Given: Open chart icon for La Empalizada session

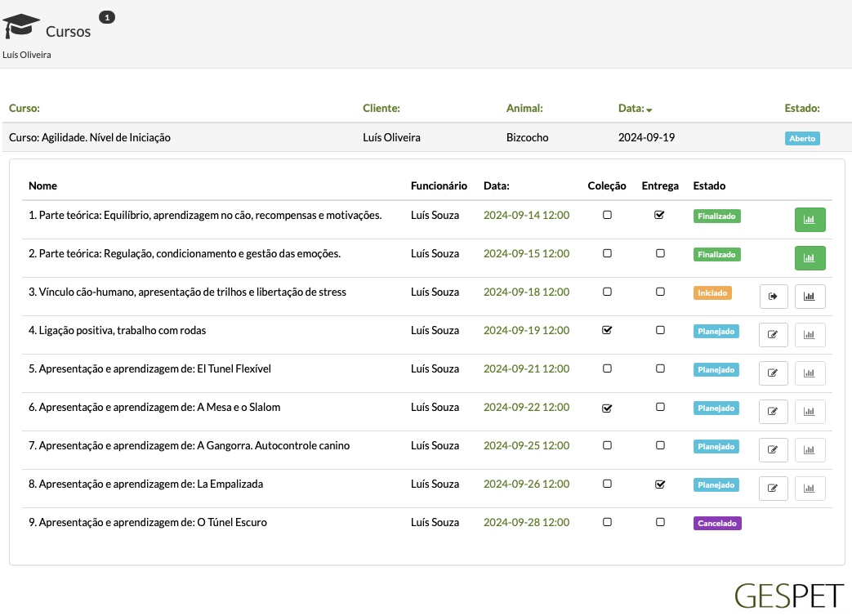Looking at the screenshot, I should tap(810, 489).
